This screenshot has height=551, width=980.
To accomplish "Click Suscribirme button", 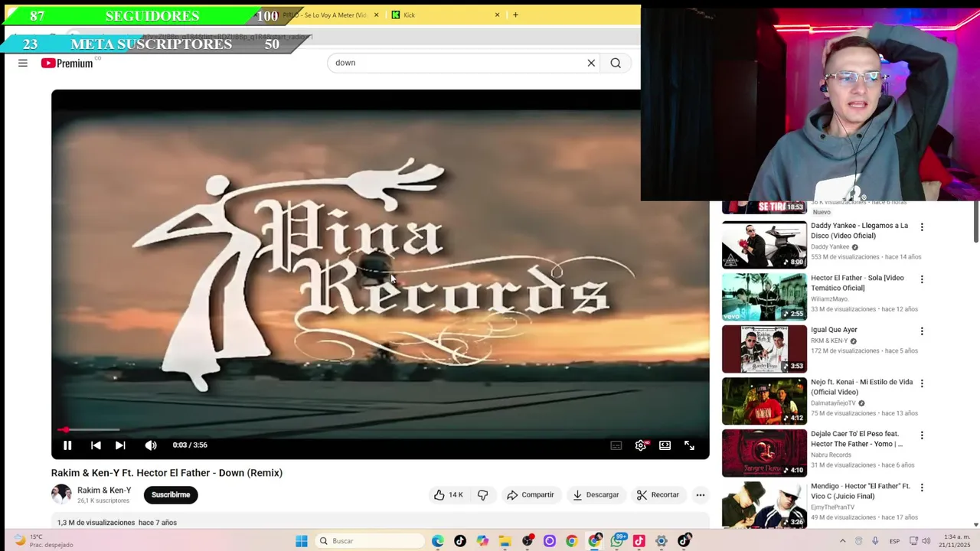I will (x=171, y=494).
